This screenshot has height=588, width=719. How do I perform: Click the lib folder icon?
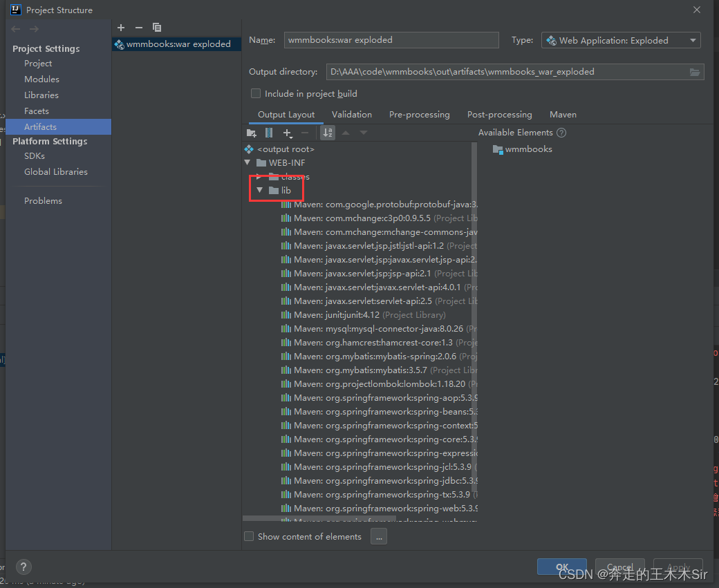274,190
